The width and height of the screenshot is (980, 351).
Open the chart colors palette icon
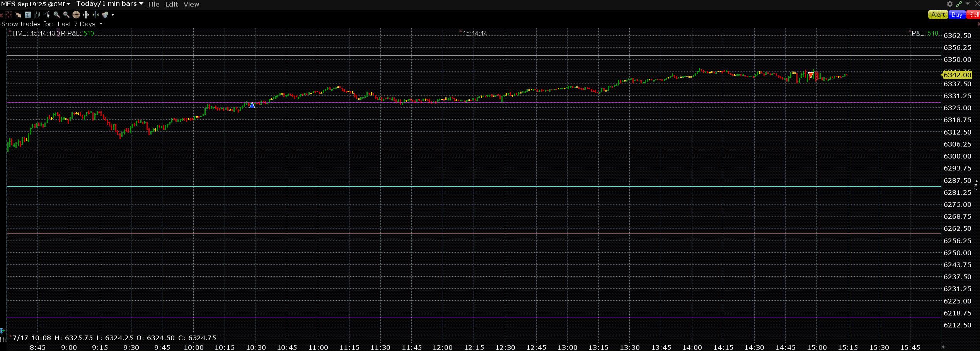point(105,15)
